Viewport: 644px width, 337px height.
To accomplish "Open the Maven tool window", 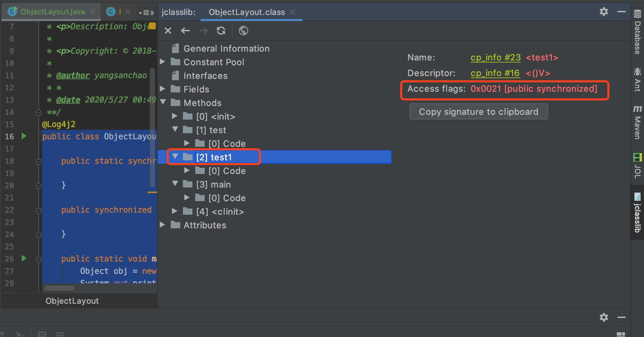I will click(637, 122).
